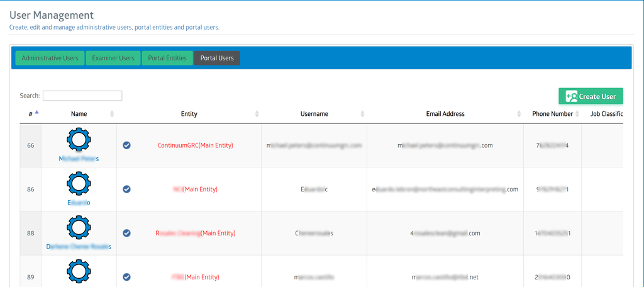Image resolution: width=644 pixels, height=287 pixels.
Task: Click the sort arrows on the Username column
Action: (x=362, y=114)
